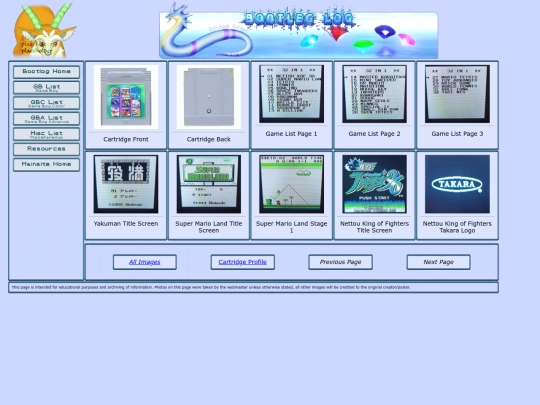
Task: Click the All Images link
Action: tap(145, 262)
